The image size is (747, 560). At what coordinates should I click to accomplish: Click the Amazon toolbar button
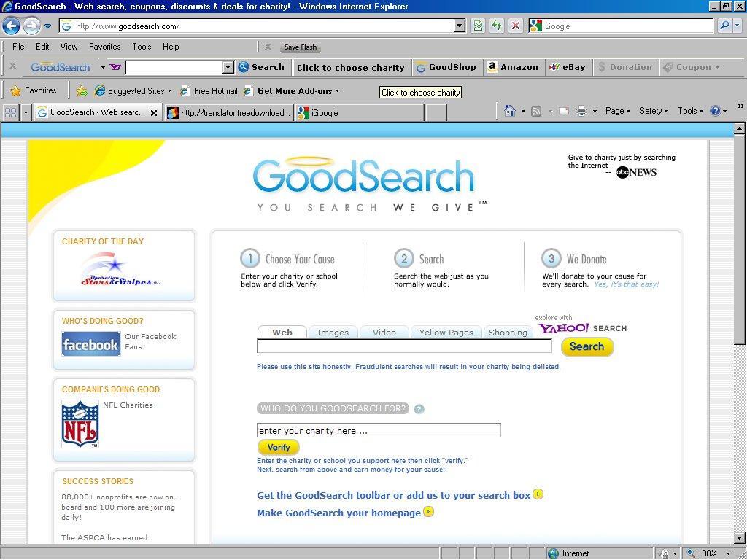click(x=513, y=67)
